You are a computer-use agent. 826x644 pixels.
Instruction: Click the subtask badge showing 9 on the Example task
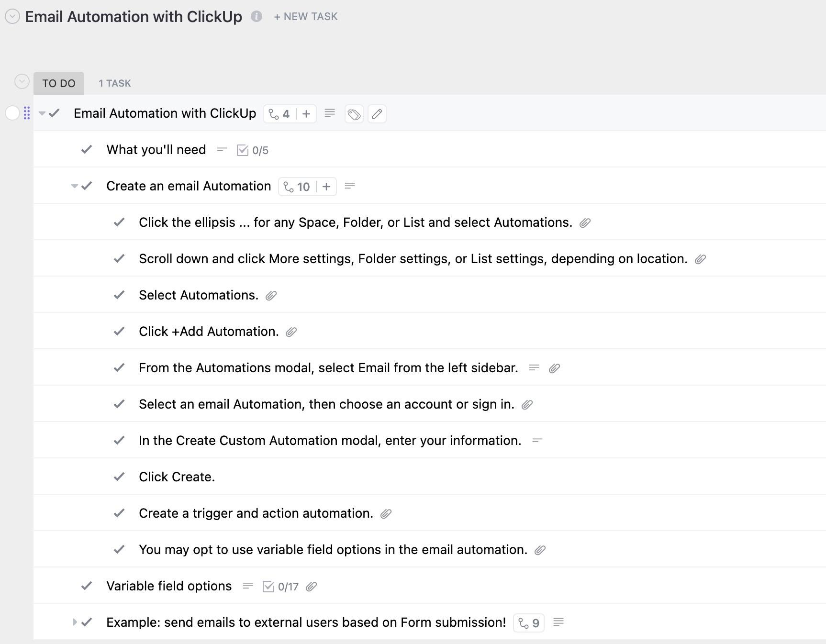528,622
